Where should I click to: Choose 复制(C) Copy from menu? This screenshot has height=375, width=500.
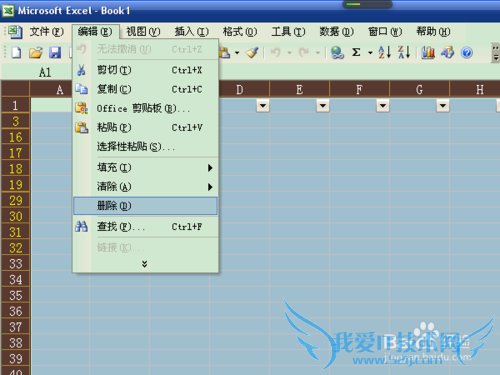click(145, 89)
